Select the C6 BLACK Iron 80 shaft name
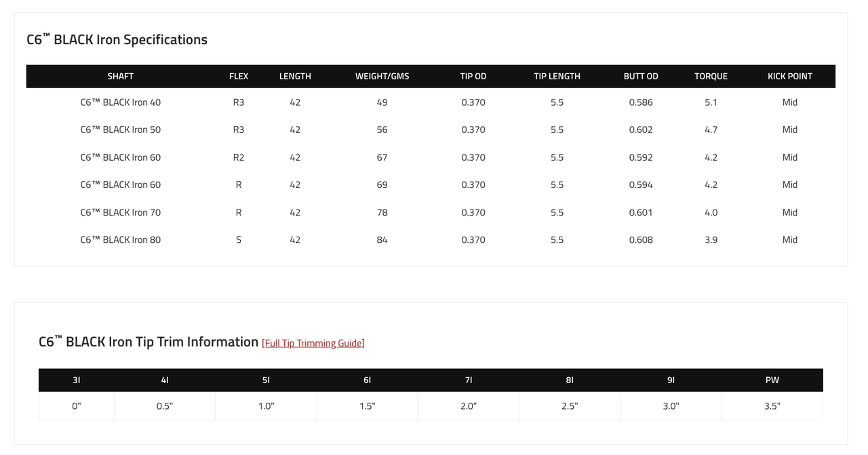The height and width of the screenshot is (455, 868). [x=121, y=239]
